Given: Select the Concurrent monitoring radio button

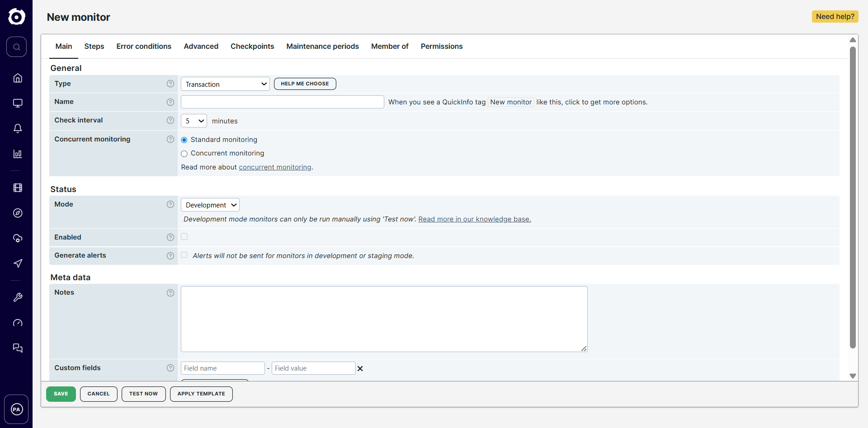Looking at the screenshot, I should 184,154.
